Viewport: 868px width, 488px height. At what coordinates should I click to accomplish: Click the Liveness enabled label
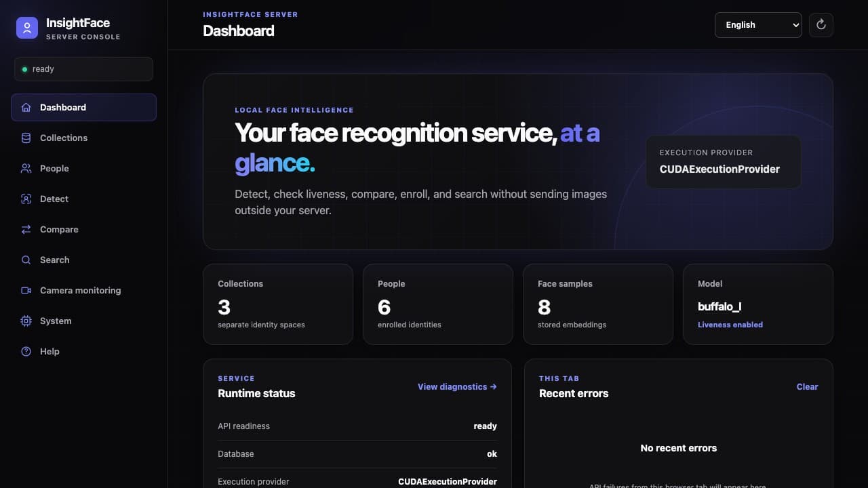pos(730,325)
